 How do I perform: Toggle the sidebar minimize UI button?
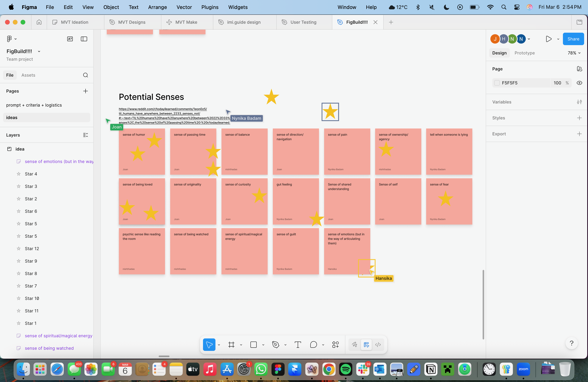pyautogui.click(x=84, y=39)
